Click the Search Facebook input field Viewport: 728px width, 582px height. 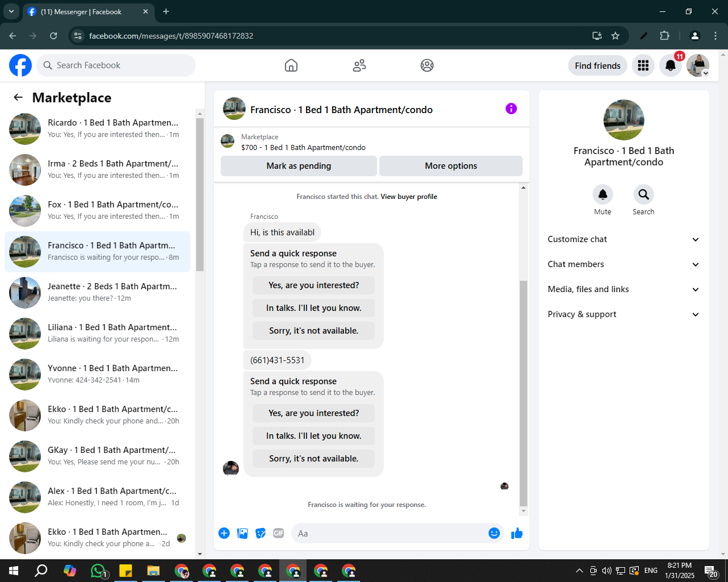pyautogui.click(x=116, y=65)
